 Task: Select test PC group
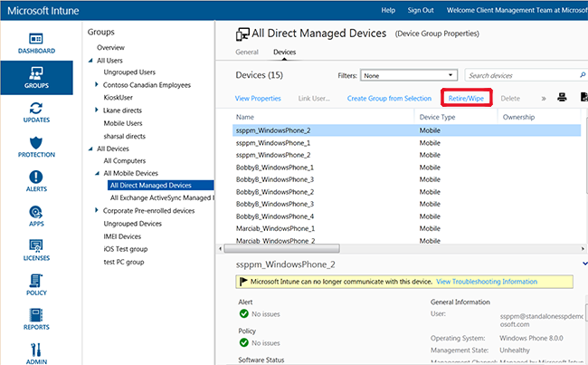click(x=124, y=262)
